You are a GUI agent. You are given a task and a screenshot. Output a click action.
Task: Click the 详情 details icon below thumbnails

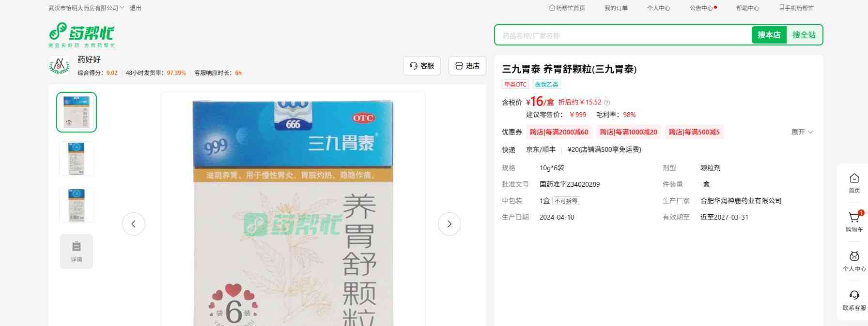coord(77,251)
